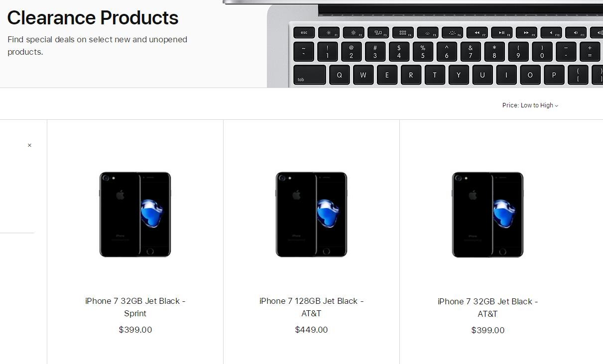Open the iPhone 7 32GB Jet Black Sprint image
The width and height of the screenshot is (603, 364).
135,214
